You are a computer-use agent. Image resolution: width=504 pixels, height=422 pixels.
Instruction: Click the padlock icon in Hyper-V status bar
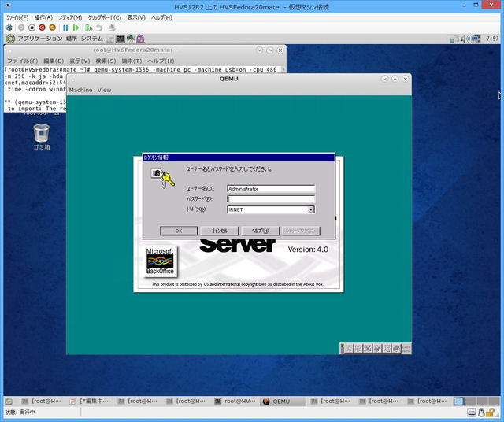pos(490,413)
